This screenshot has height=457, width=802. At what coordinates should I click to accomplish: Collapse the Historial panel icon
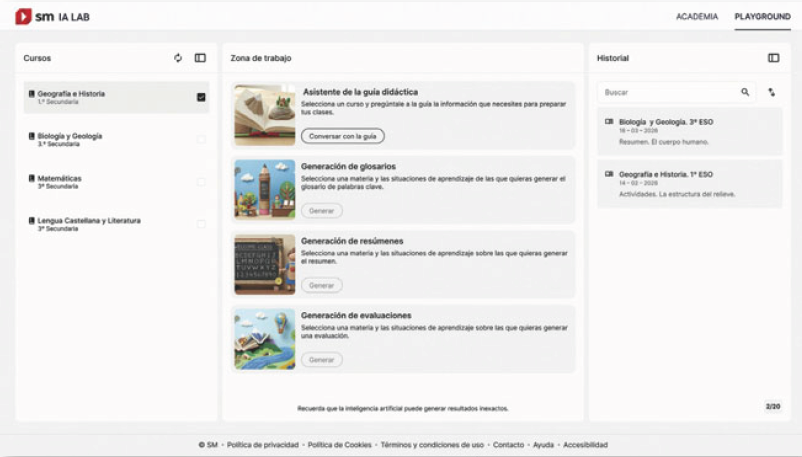[773, 58]
